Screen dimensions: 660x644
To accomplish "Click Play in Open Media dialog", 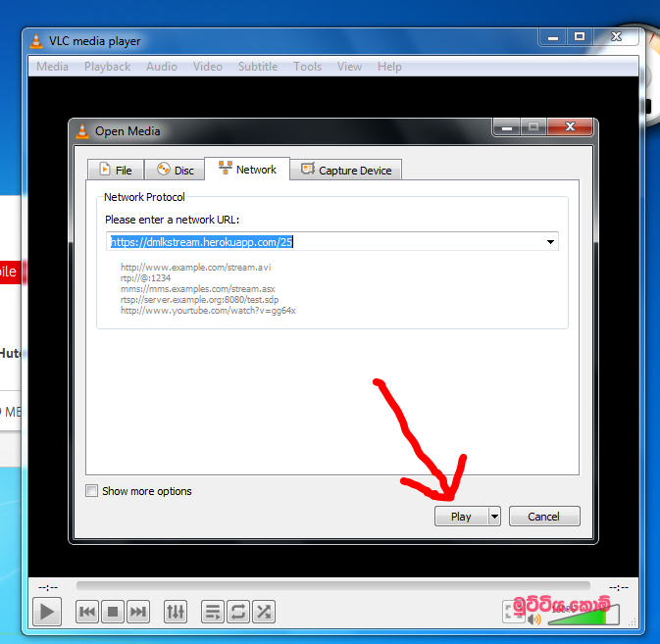I will coord(461,517).
